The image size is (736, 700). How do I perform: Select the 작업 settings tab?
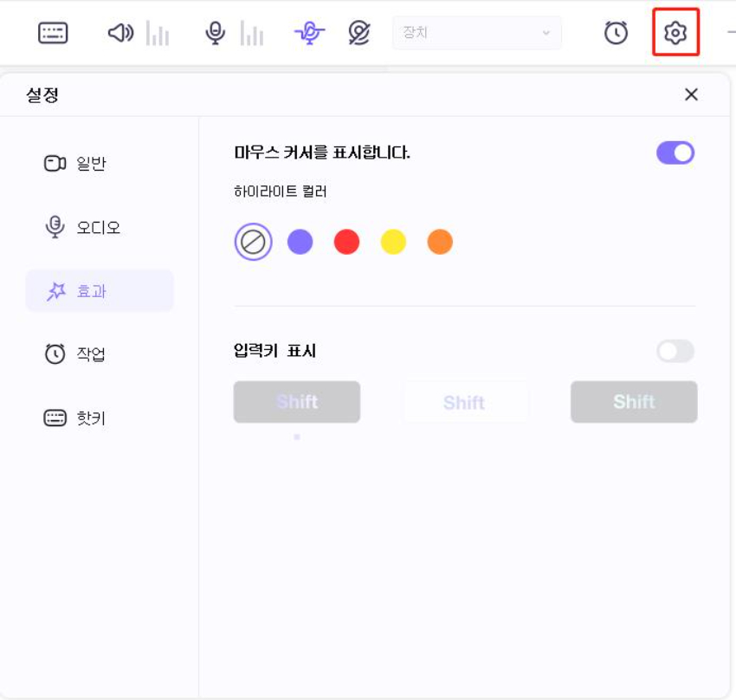(100, 353)
